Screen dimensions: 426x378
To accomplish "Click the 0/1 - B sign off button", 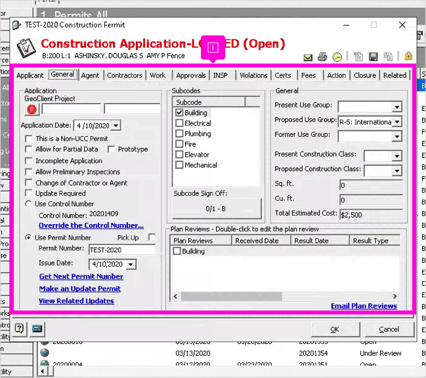I will point(217,209).
